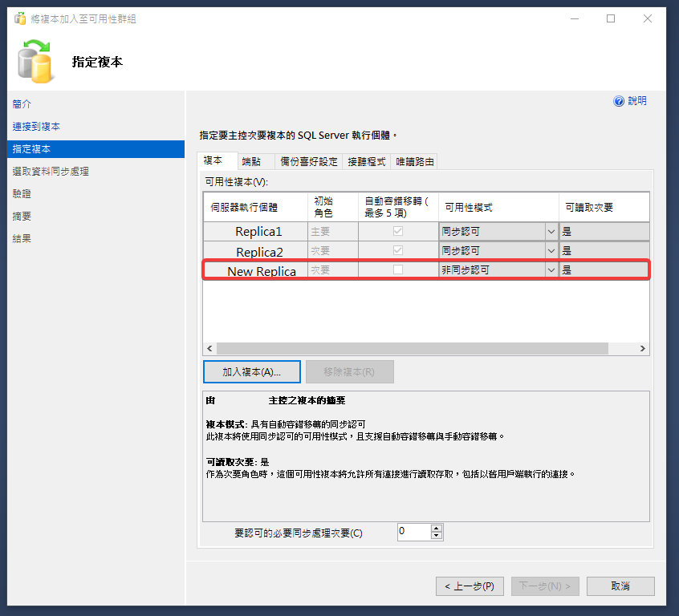Toggle automatic failover checkbox for Replica2
This screenshot has height=616, width=679.
tap(398, 251)
